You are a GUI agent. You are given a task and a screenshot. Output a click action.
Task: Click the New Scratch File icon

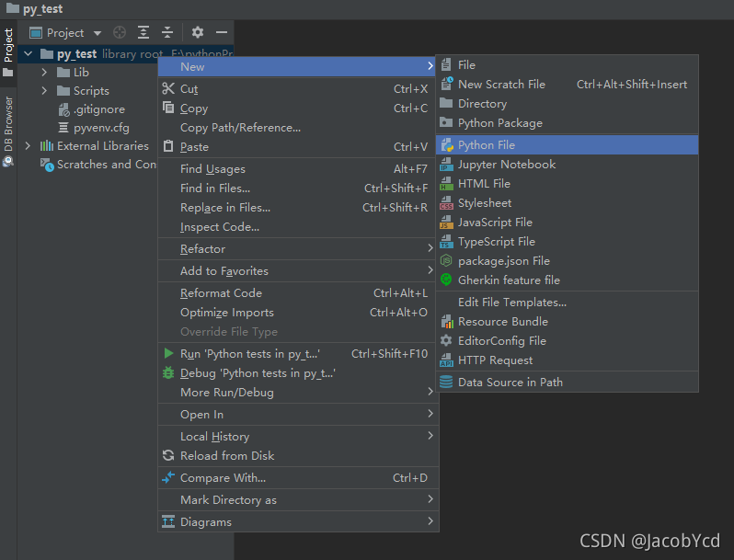(x=447, y=84)
